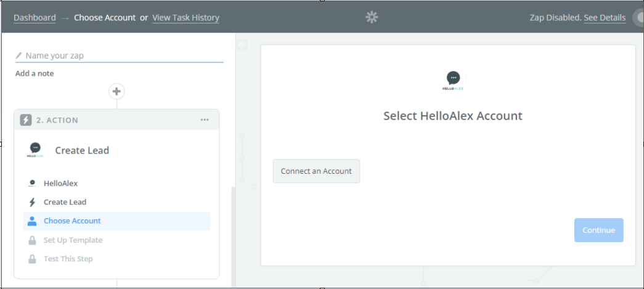Select the Create Lead step row
644x289 pixels.
click(116, 202)
